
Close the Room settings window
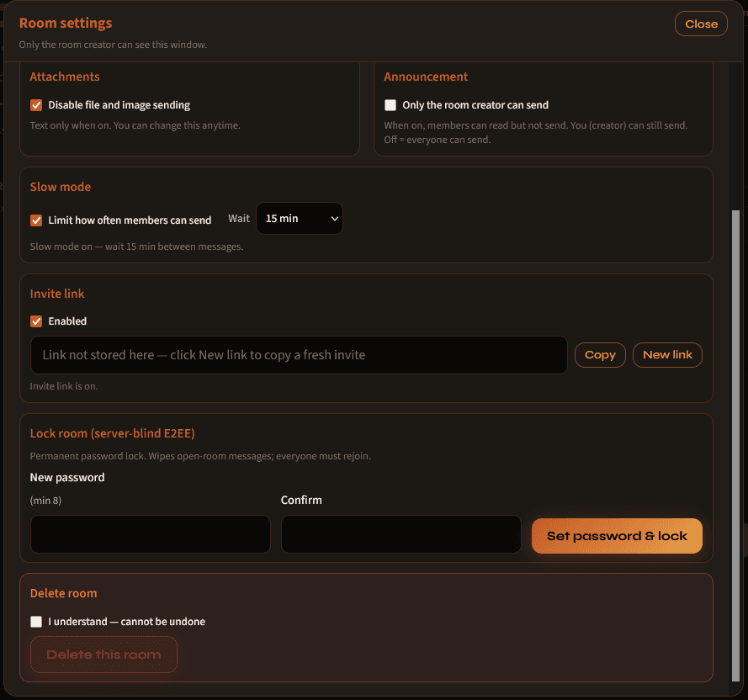[x=701, y=24]
